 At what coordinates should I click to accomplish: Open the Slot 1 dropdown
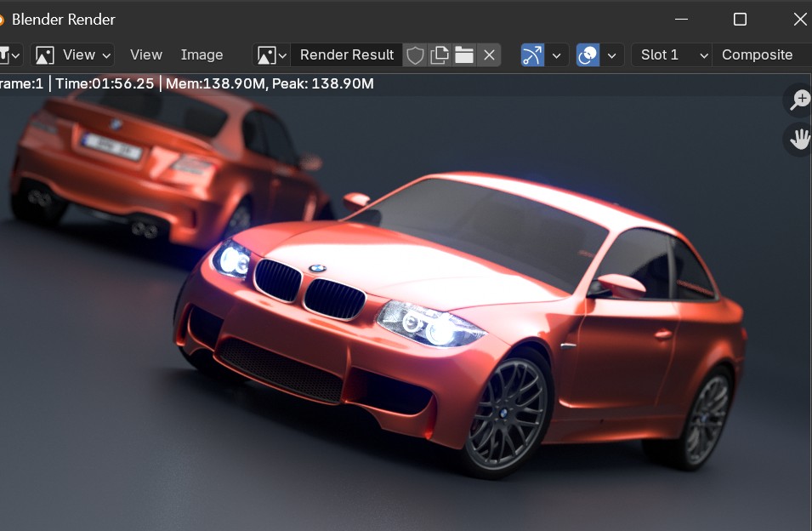(672, 55)
